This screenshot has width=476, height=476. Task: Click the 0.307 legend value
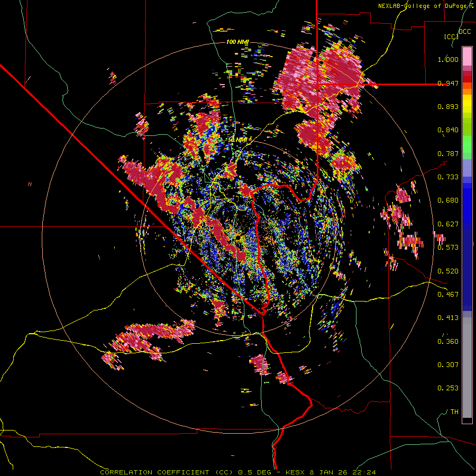coord(448,365)
